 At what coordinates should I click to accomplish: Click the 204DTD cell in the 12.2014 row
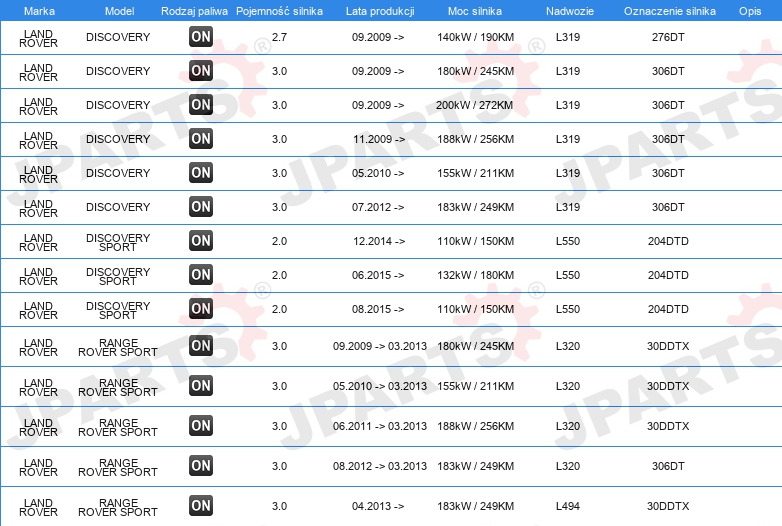tap(668, 241)
